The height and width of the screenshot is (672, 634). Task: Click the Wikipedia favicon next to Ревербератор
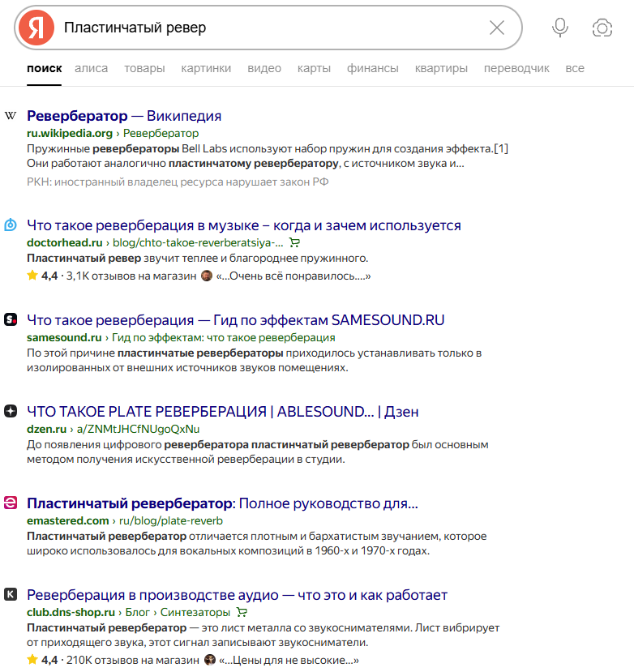coord(11,115)
